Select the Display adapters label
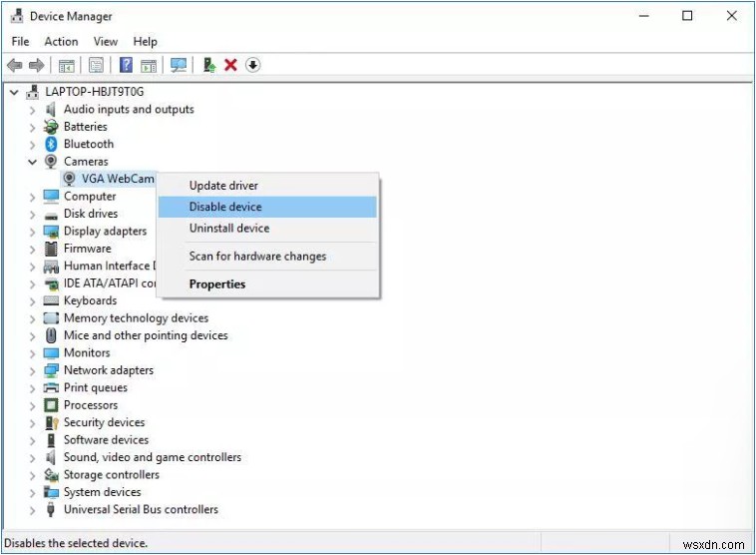This screenshot has height=555, width=756. coord(105,232)
